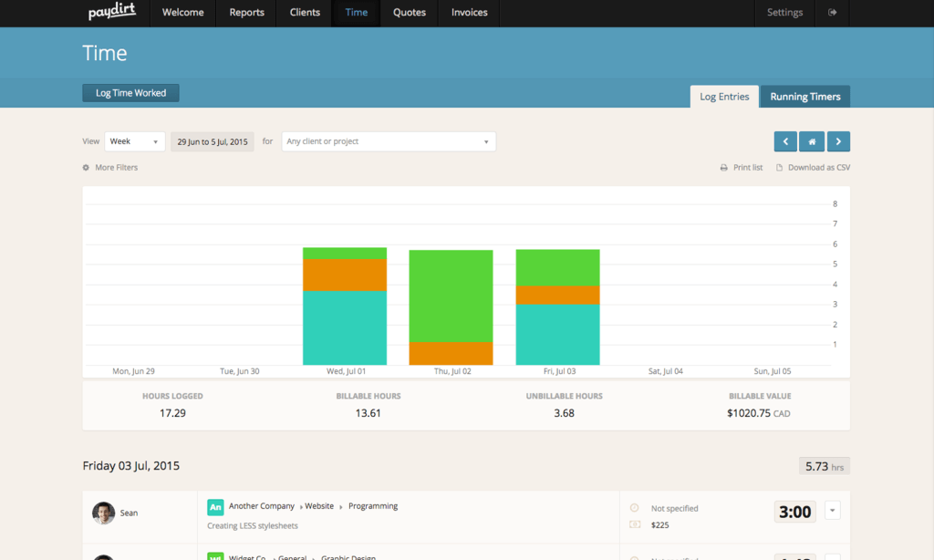The height and width of the screenshot is (560, 934).
Task: Go to previous week with left arrow
Action: click(785, 141)
